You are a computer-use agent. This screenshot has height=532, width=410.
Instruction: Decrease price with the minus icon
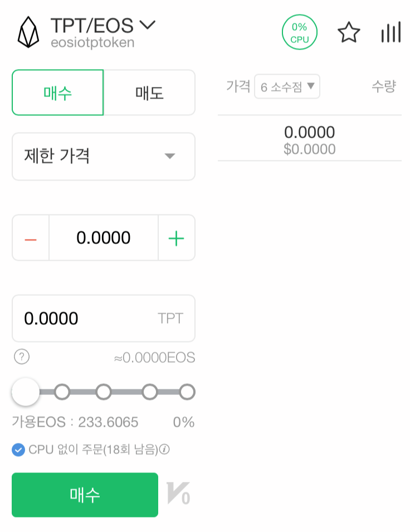tap(31, 238)
